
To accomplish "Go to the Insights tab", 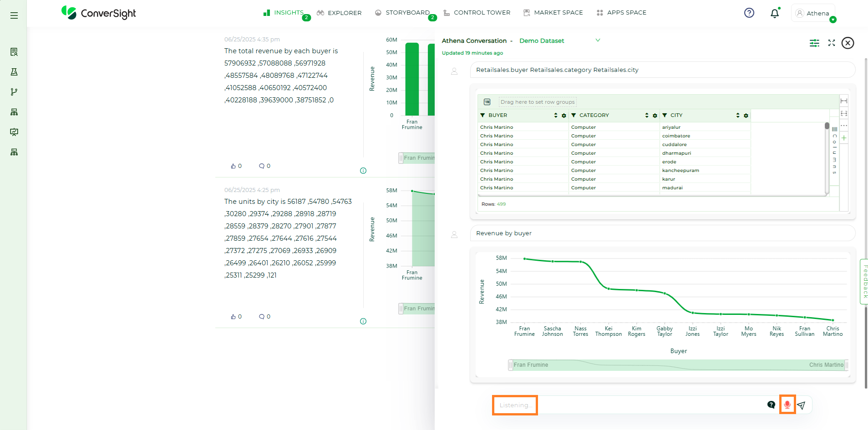I will [284, 13].
